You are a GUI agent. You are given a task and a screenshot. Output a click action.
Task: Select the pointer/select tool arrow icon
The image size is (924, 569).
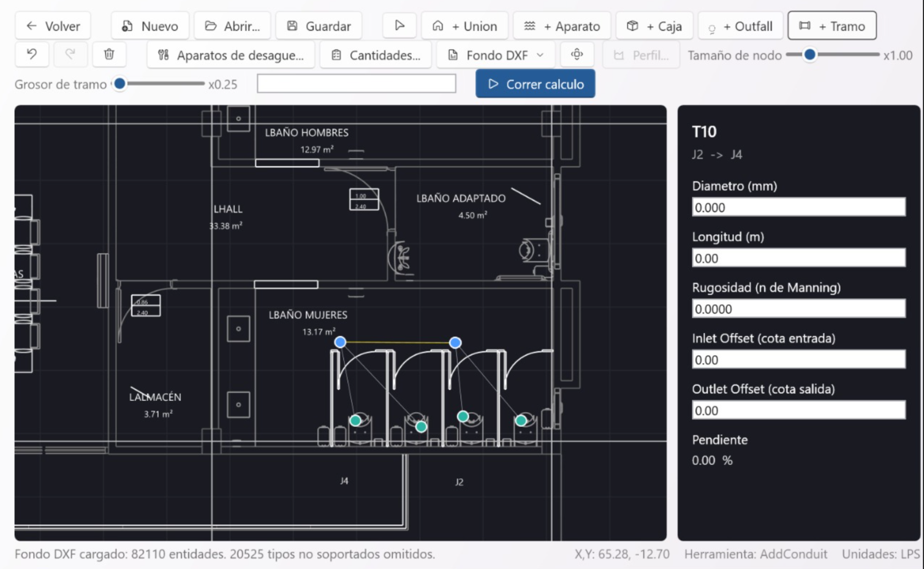(400, 26)
